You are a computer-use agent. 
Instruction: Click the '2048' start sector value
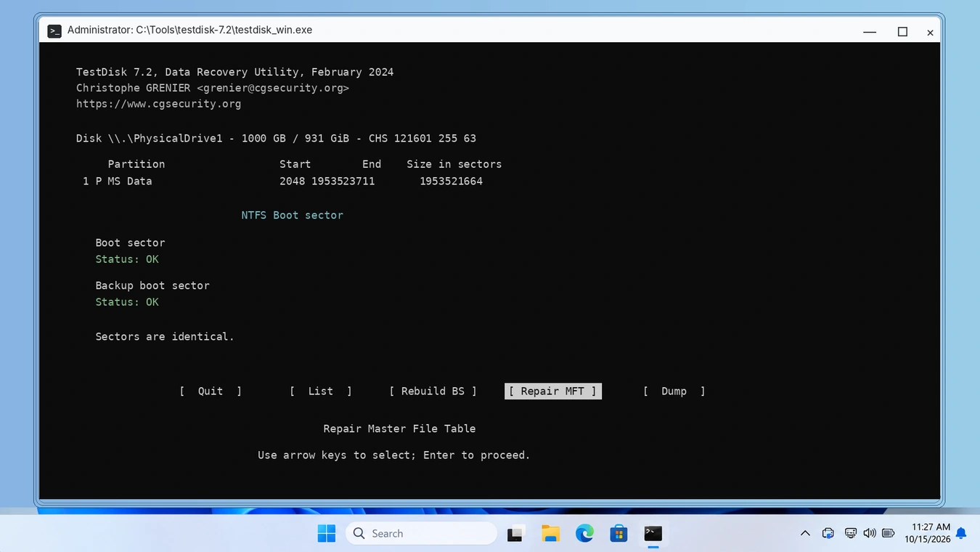293,182
